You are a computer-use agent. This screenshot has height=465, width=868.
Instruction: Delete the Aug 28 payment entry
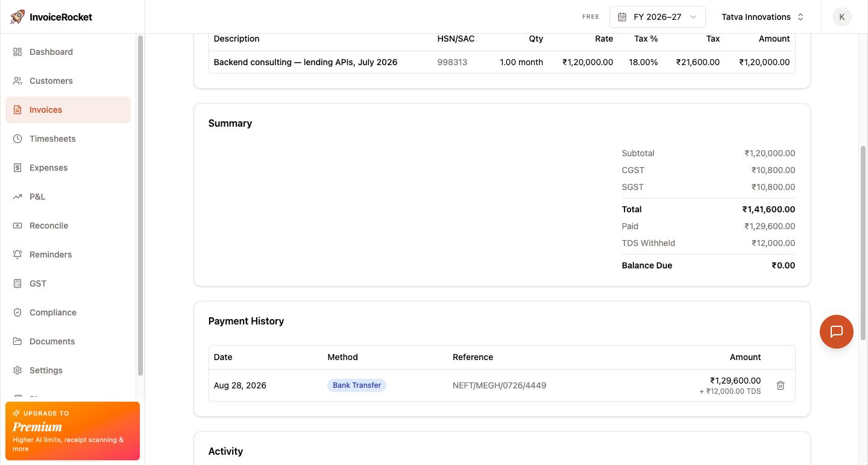tap(780, 385)
